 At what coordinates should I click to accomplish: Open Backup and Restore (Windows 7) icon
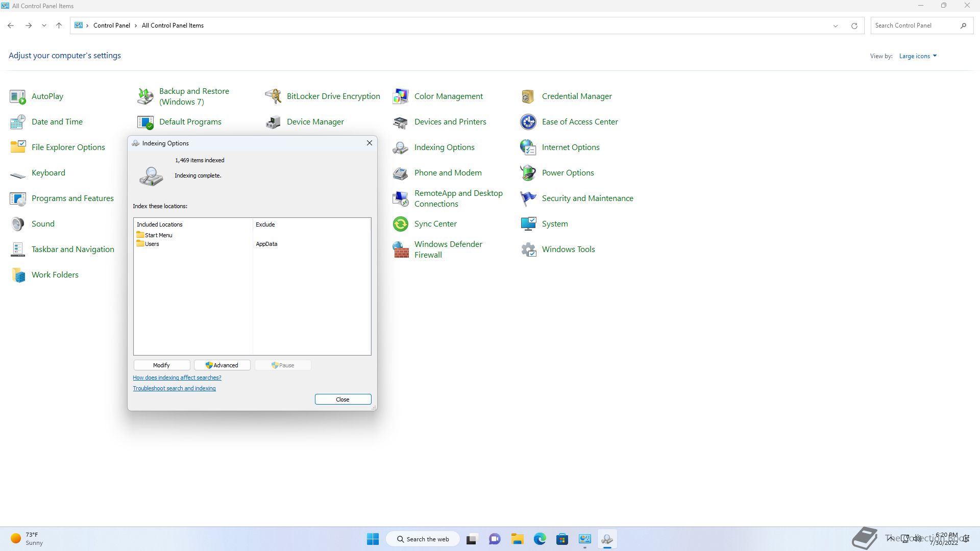pyautogui.click(x=145, y=96)
